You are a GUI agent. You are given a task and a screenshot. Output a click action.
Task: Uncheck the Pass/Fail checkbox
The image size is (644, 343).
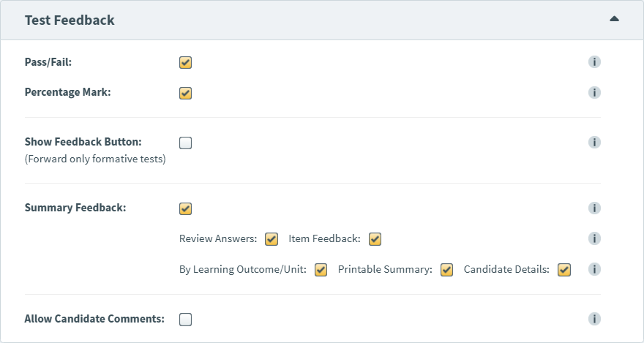pos(185,62)
